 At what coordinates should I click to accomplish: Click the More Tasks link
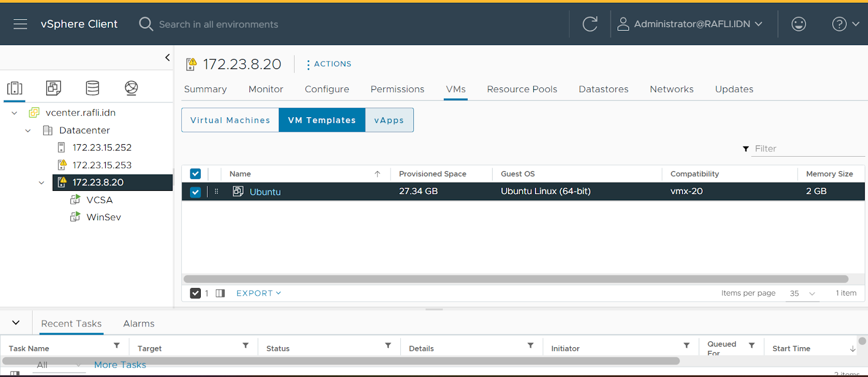coord(120,365)
